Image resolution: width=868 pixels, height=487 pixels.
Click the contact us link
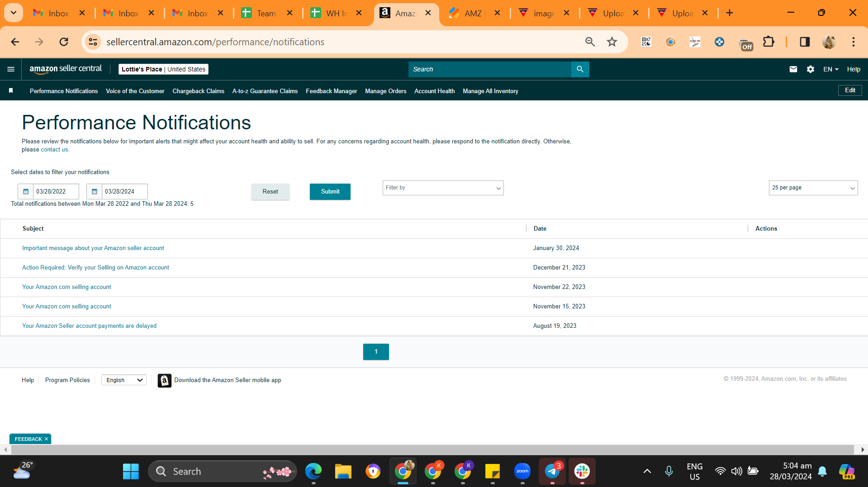(54, 150)
